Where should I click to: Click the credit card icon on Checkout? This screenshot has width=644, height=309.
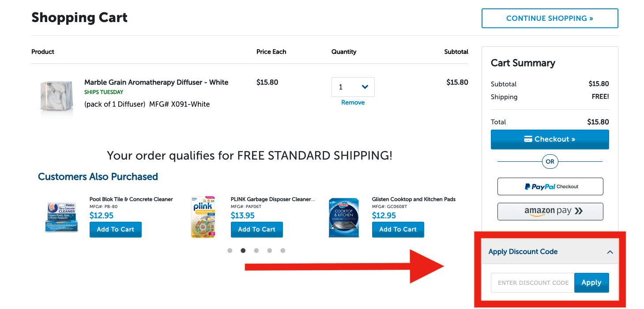[528, 139]
